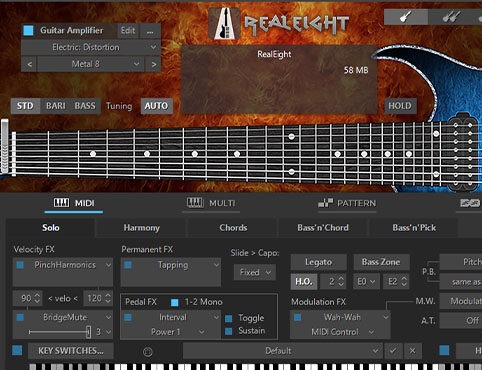Viewport: 482px width, 370px height.
Task: Click the RealEight guitar logo icon
Action: (225, 23)
